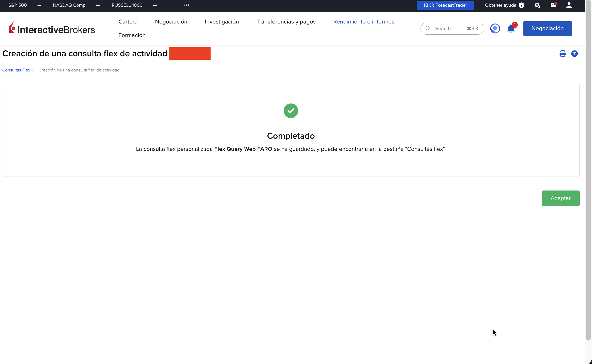Viewport: 592px width, 364px height.
Task: Click the page vertical scrollbar
Action: click(x=588, y=170)
